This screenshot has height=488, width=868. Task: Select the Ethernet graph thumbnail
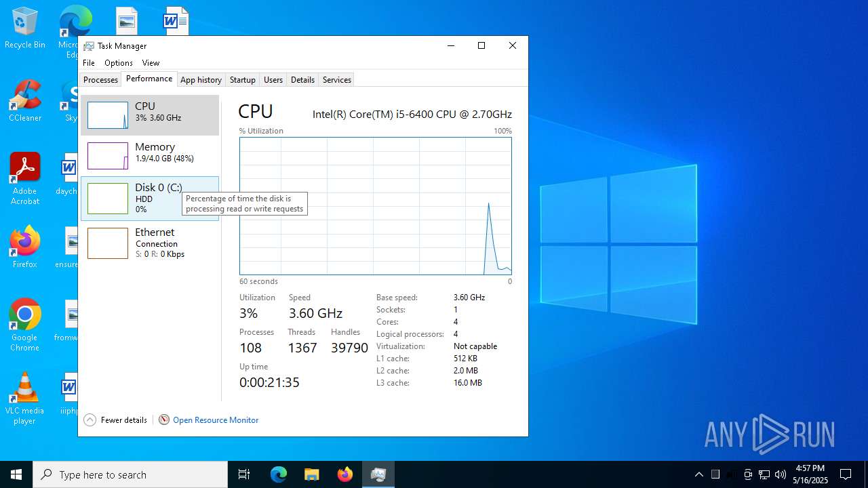(108, 243)
